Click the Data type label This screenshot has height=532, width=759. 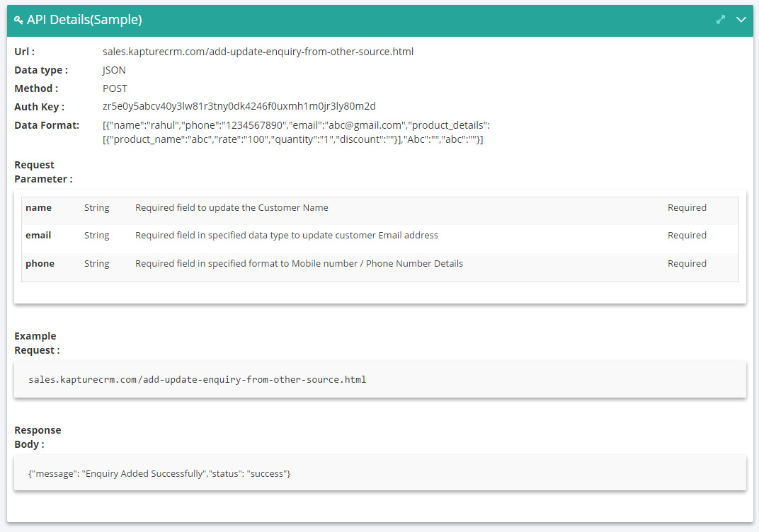point(41,70)
